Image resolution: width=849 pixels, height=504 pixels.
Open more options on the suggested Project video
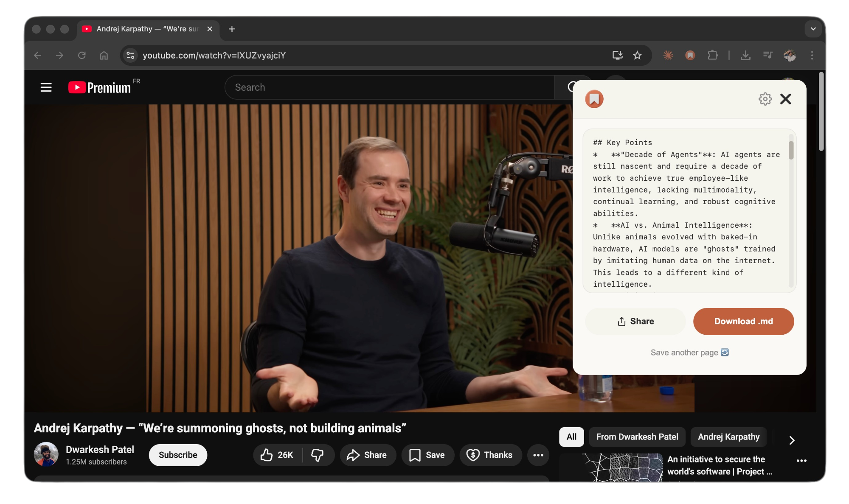pos(802,461)
